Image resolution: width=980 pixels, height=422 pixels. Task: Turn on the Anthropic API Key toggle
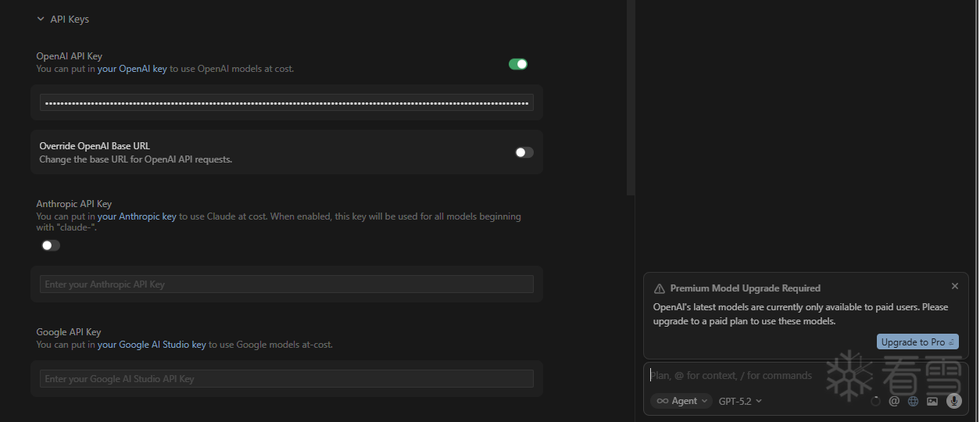[51, 245]
